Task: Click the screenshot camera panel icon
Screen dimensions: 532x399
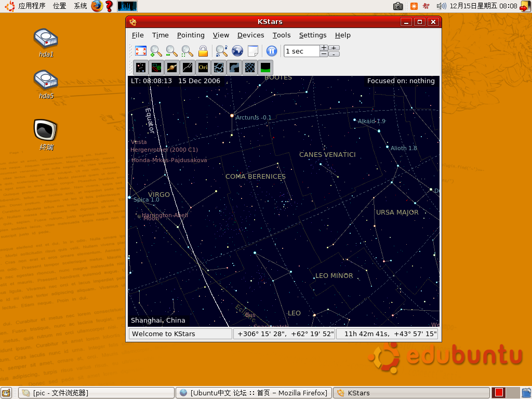Action: 397,6
